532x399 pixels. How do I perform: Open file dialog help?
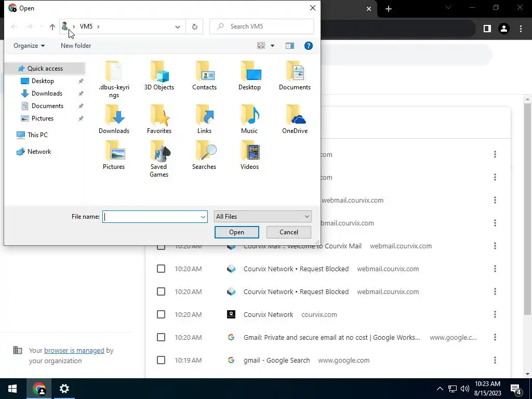[x=309, y=46]
